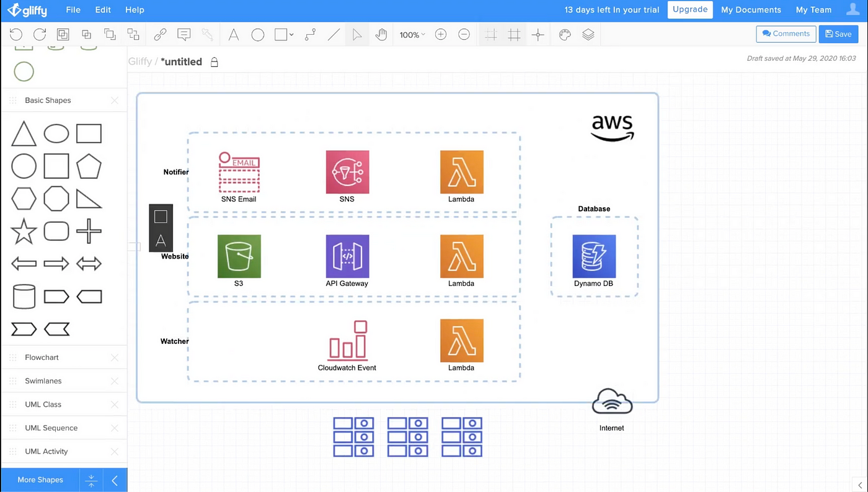Screen dimensions: 868x492
Task: Select the S3 bucket icon on canvas
Action: pos(239,256)
